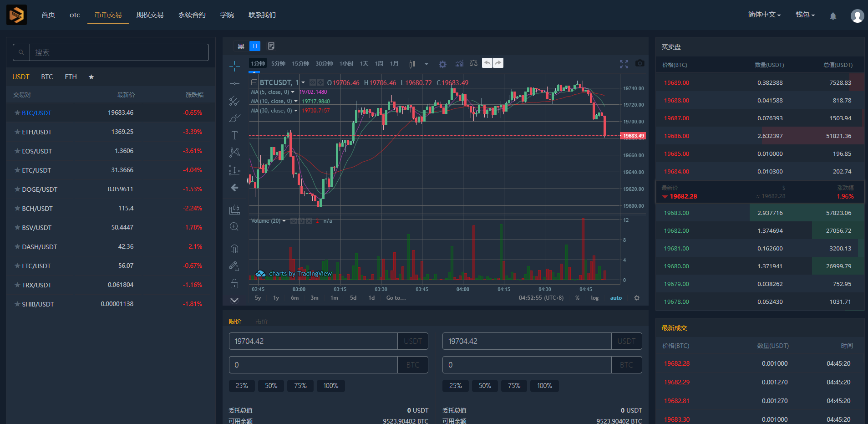Enter fullscreen chart mode
Image resolution: width=868 pixels, height=424 pixels.
coord(624,64)
